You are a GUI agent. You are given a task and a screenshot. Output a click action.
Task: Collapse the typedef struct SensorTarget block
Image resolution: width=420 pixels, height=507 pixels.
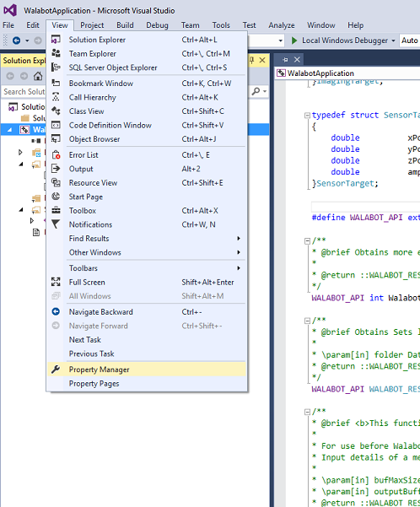coord(307,115)
